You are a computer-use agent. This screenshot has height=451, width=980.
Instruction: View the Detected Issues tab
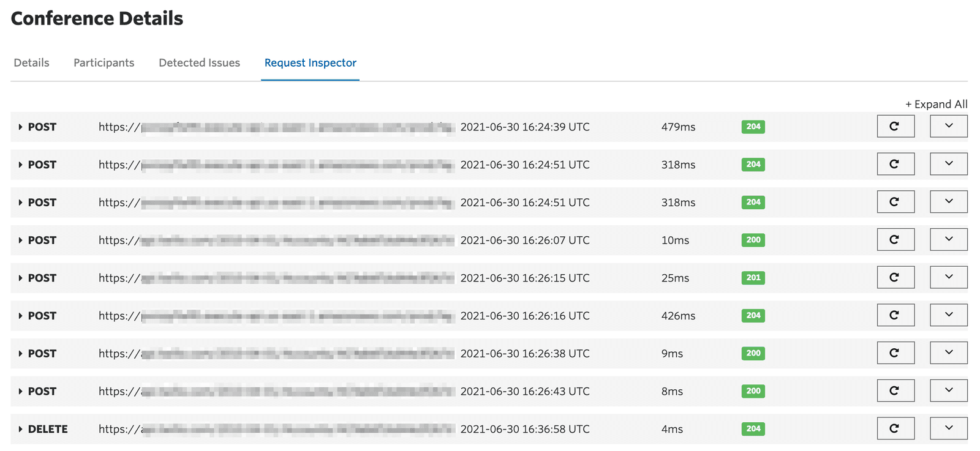199,62
